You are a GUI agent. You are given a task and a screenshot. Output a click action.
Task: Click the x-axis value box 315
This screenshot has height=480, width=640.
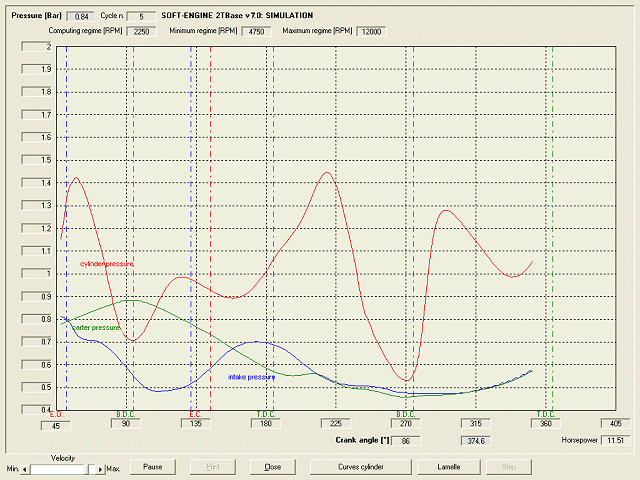(x=476, y=423)
